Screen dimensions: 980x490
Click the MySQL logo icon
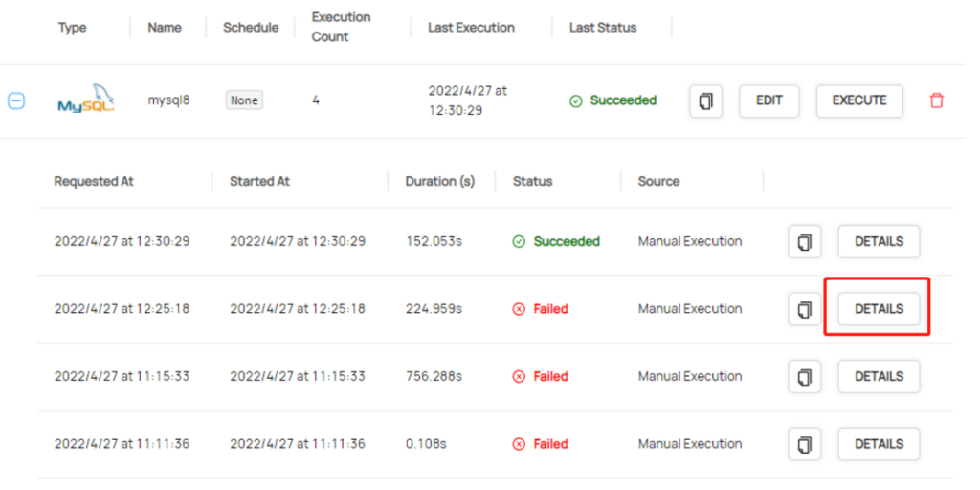(x=86, y=100)
